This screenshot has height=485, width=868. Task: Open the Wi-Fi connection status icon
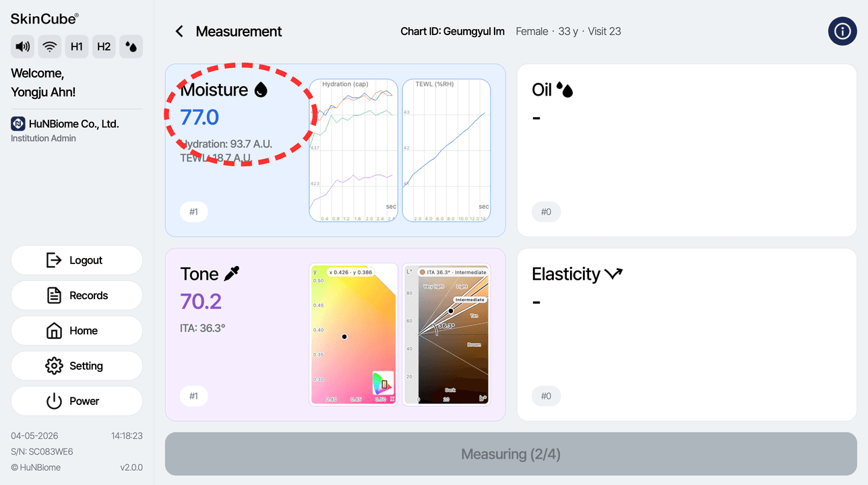[50, 46]
